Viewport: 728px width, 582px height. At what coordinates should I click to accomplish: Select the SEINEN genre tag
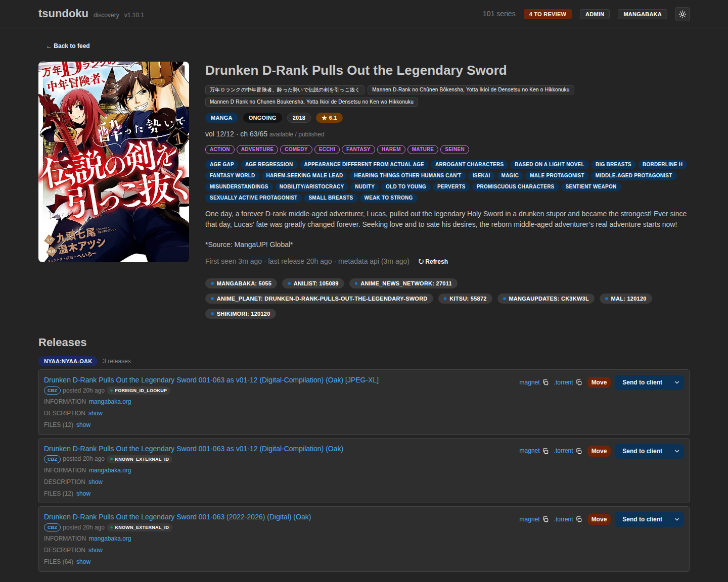(454, 150)
